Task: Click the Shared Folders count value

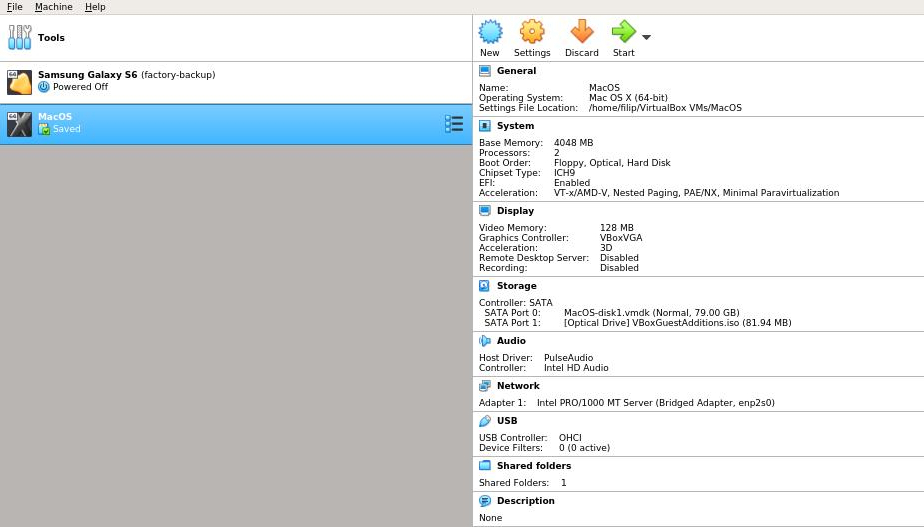Action: point(563,483)
